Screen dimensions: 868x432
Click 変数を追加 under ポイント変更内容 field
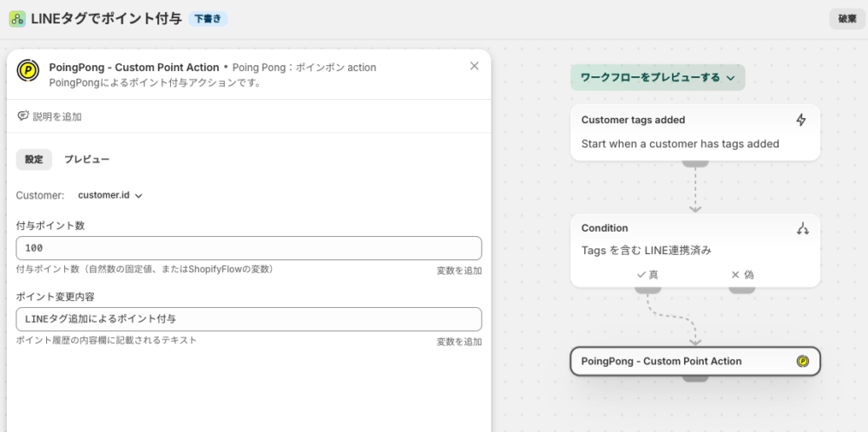point(458,342)
